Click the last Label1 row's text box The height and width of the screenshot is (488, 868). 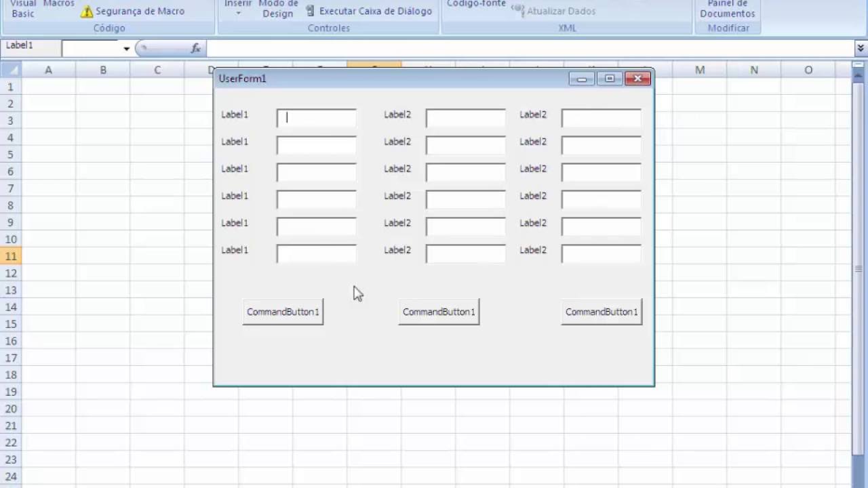[x=317, y=253]
